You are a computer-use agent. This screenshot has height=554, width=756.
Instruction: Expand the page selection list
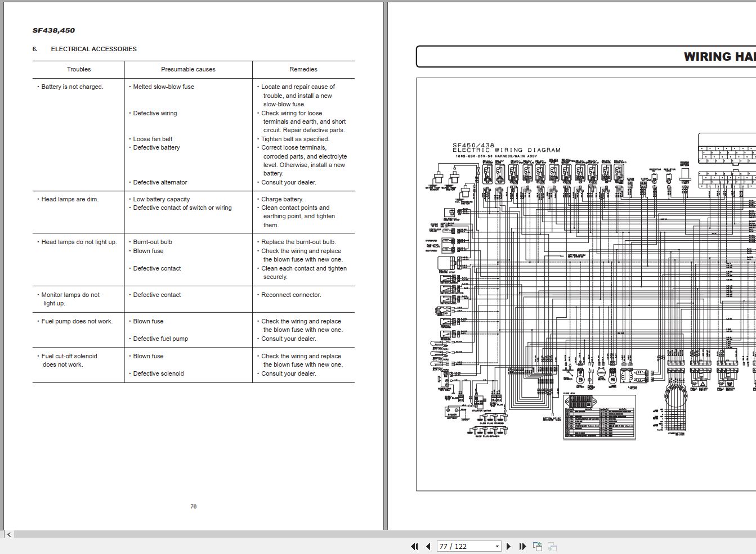pyautogui.click(x=497, y=546)
